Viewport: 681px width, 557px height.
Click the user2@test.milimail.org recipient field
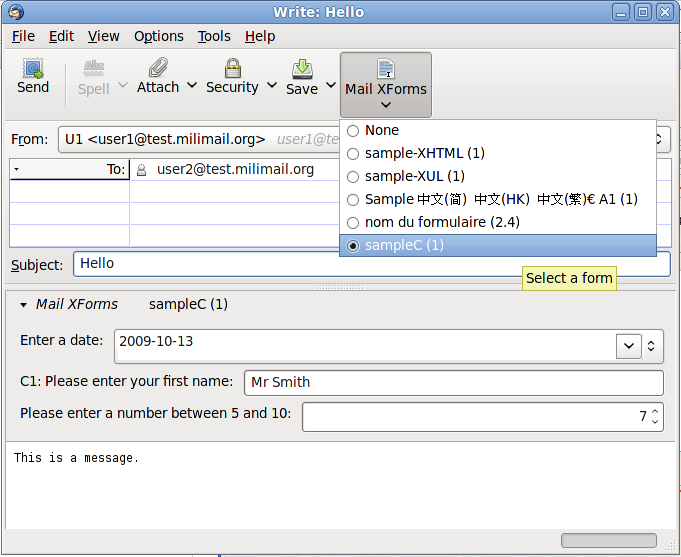[x=235, y=169]
